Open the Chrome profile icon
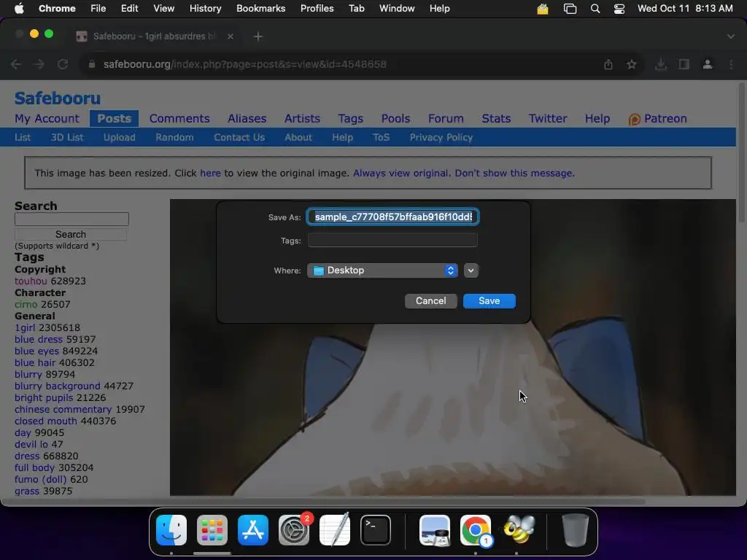The width and height of the screenshot is (747, 560). click(x=708, y=64)
